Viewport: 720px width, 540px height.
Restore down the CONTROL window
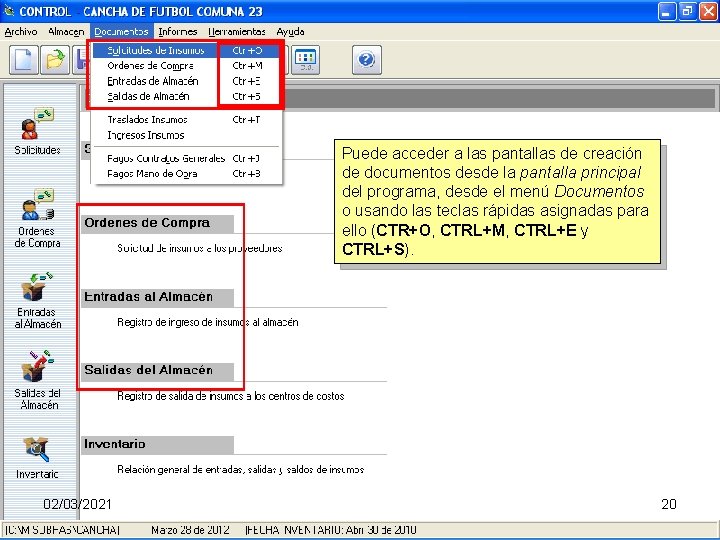pos(687,11)
